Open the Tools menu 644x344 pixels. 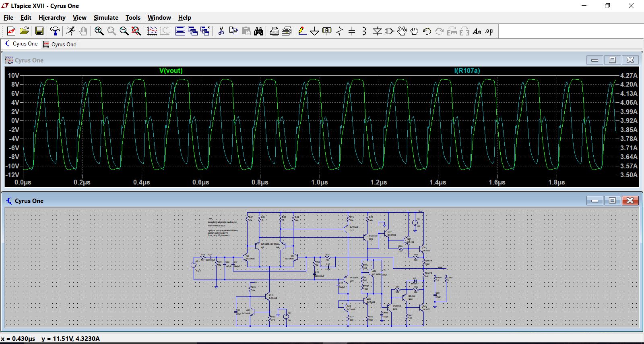(x=133, y=18)
